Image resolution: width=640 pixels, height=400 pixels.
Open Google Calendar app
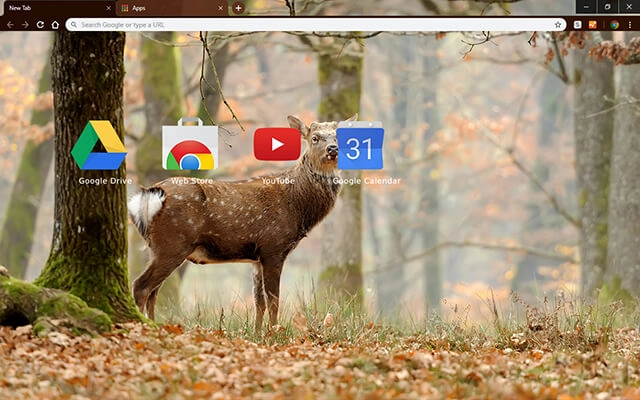click(x=360, y=145)
